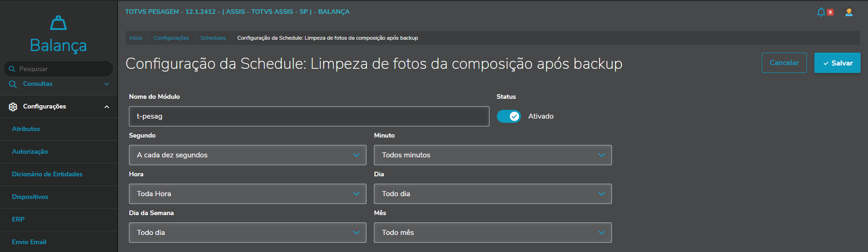Open the Segundo dropdown
The image size is (868, 252).
(247, 155)
